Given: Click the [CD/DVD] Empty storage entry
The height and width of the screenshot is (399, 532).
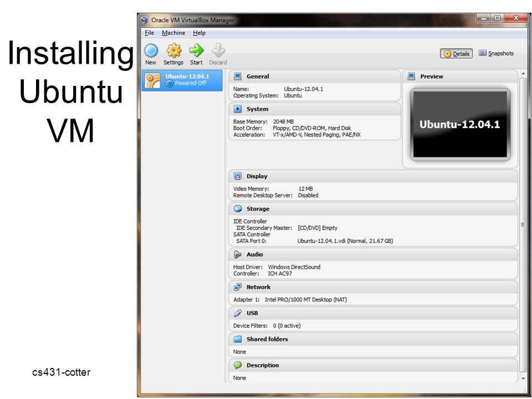Looking at the screenshot, I should pos(318,228).
